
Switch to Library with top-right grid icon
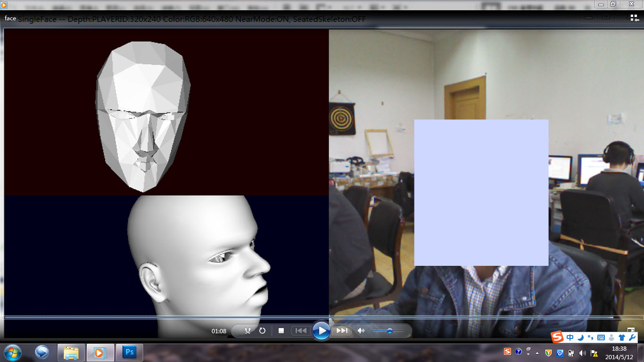pyautogui.click(x=634, y=17)
